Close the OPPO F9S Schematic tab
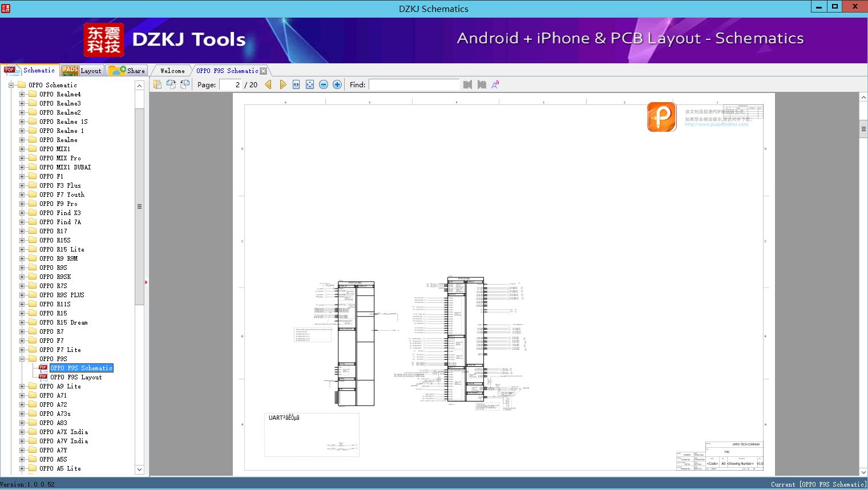Viewport: 868px width, 490px height. tap(263, 71)
